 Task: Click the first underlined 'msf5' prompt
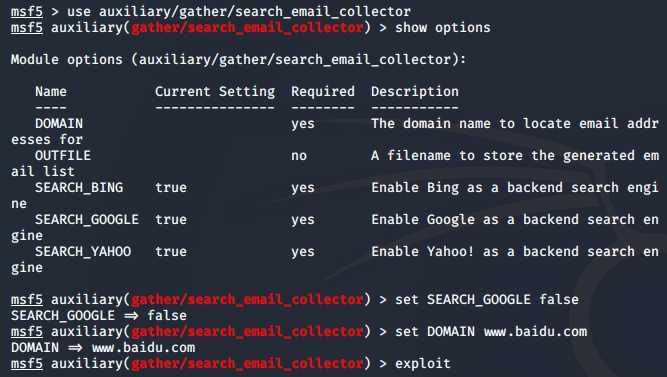tap(27, 11)
